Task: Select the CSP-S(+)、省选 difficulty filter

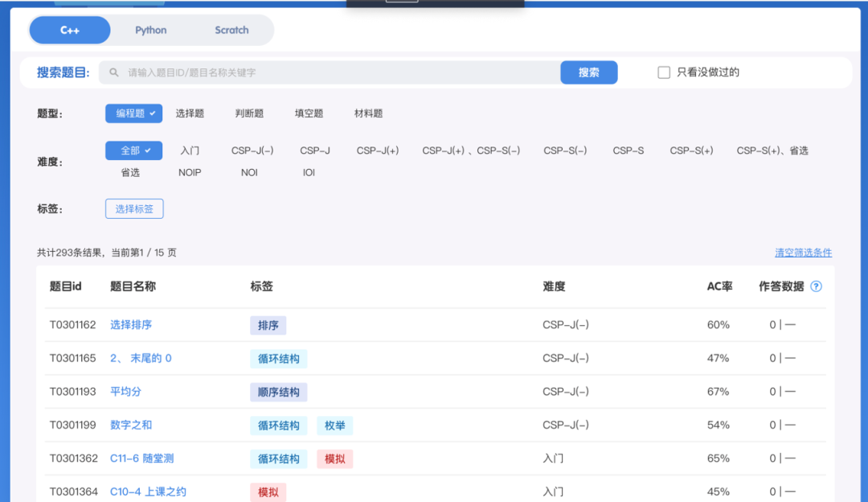Action: coord(772,150)
